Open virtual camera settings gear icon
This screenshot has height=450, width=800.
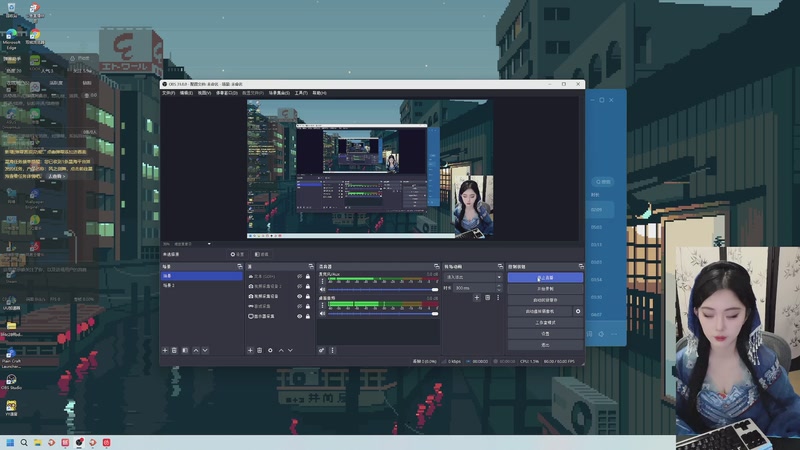pos(578,311)
